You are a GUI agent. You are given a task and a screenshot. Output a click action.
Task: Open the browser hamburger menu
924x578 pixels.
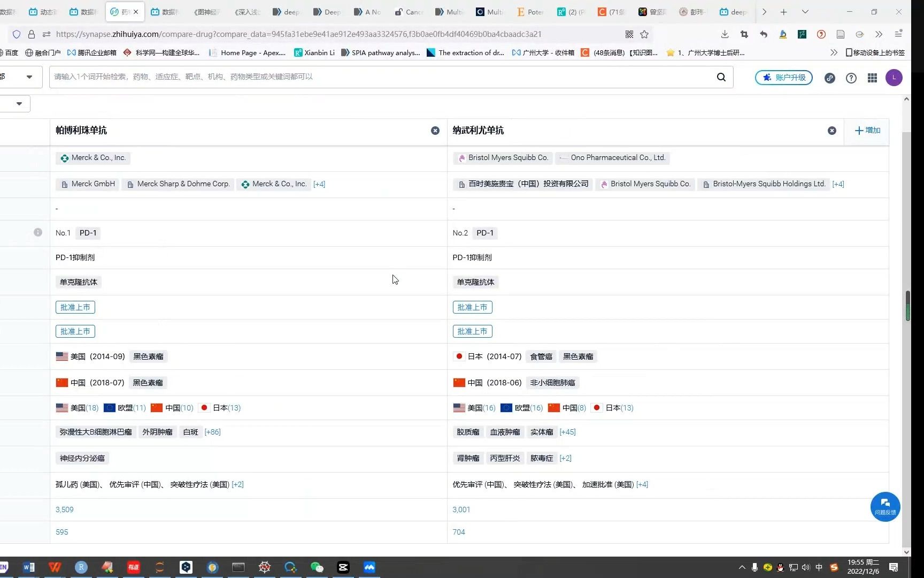[899, 34]
